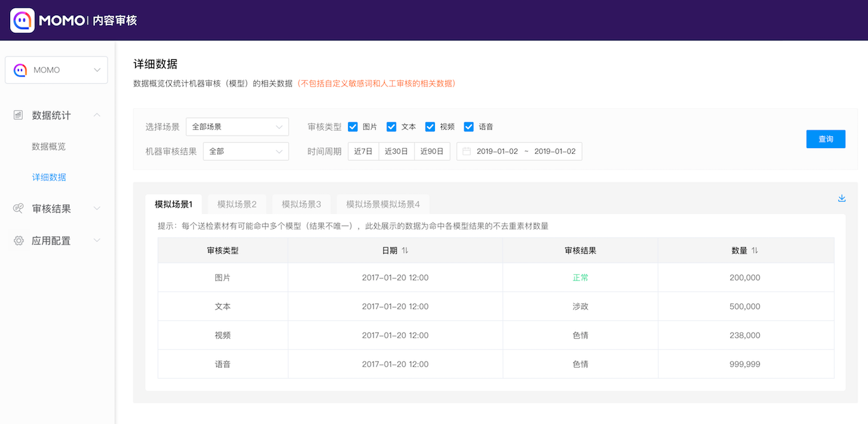Click the end date in range picker
Screen dimensions: 868x424
(x=555, y=151)
